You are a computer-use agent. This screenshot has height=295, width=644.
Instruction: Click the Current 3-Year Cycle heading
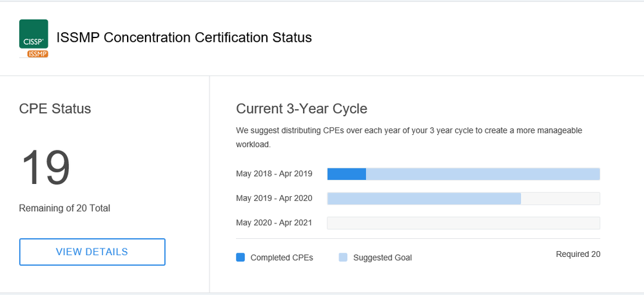(x=302, y=108)
